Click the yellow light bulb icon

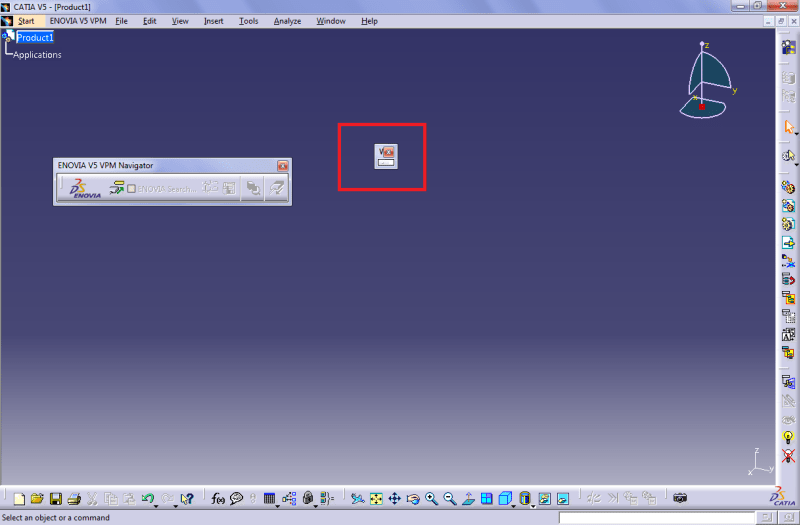click(x=788, y=437)
